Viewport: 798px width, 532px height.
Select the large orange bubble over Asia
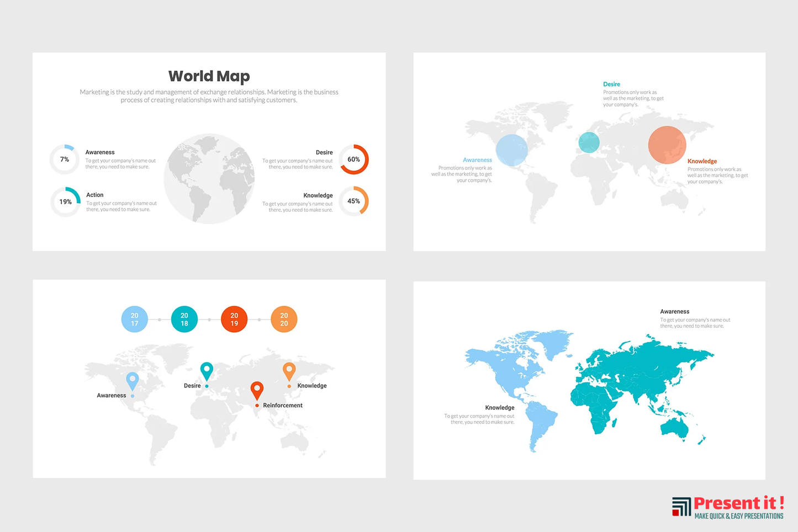pos(667,145)
